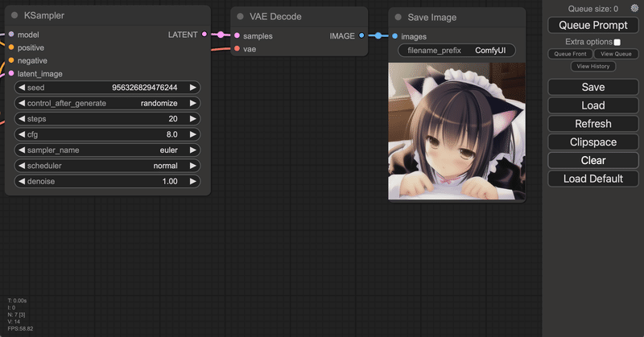Click steps value 20
The image size is (644, 337).
(173, 118)
